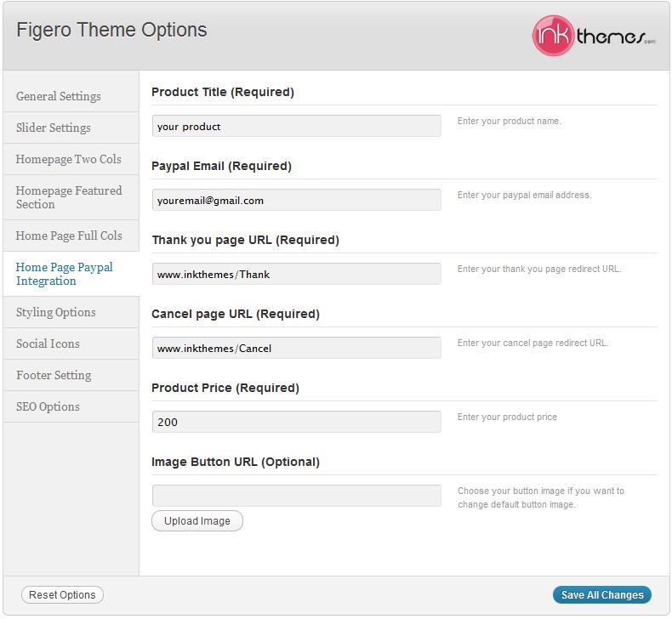The width and height of the screenshot is (672, 619).
Task: Click Reset Options button
Action: 62,595
